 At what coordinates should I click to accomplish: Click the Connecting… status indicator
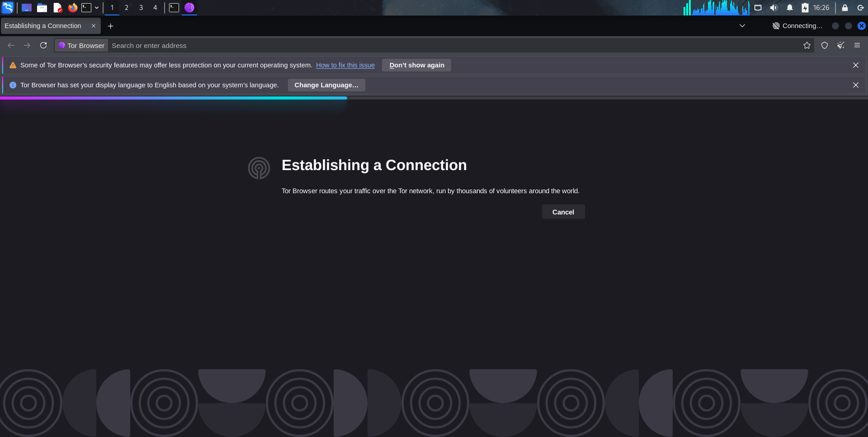pos(797,26)
